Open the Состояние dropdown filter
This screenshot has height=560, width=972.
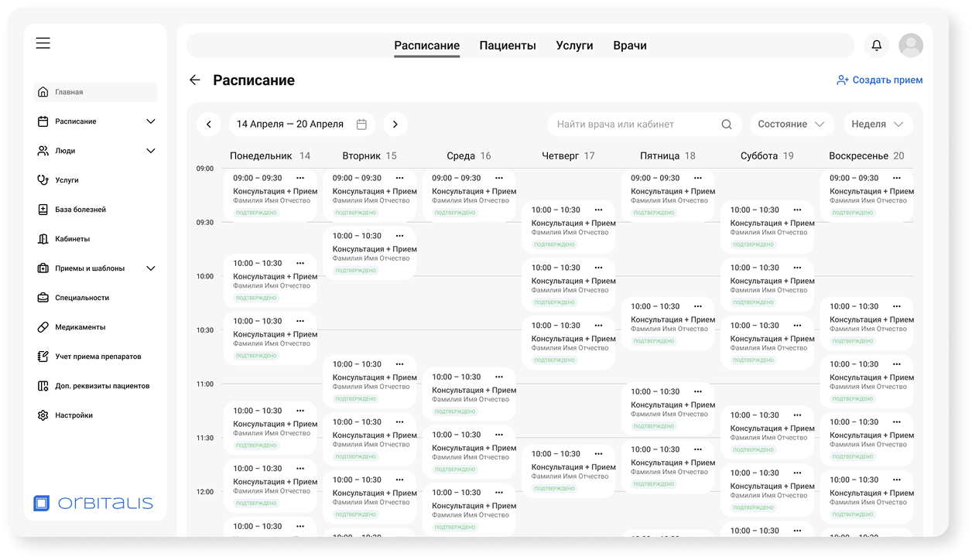(x=792, y=124)
